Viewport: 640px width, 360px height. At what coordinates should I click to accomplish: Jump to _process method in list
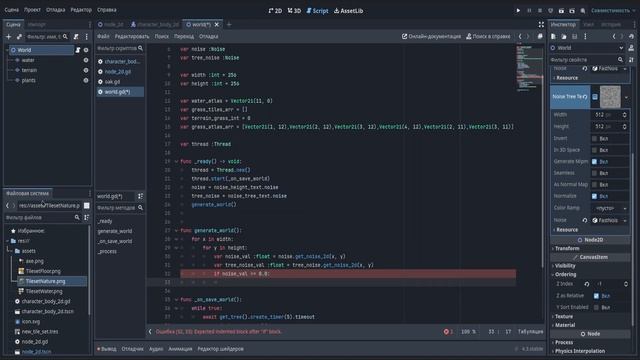tap(107, 251)
